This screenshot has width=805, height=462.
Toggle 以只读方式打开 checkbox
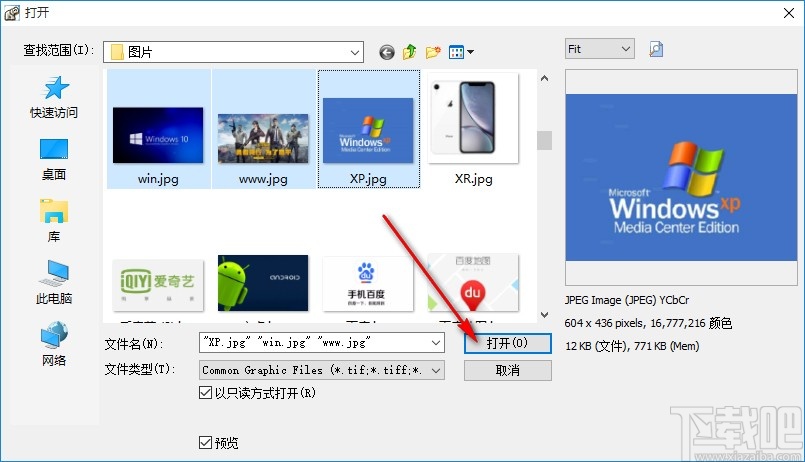tap(205, 393)
